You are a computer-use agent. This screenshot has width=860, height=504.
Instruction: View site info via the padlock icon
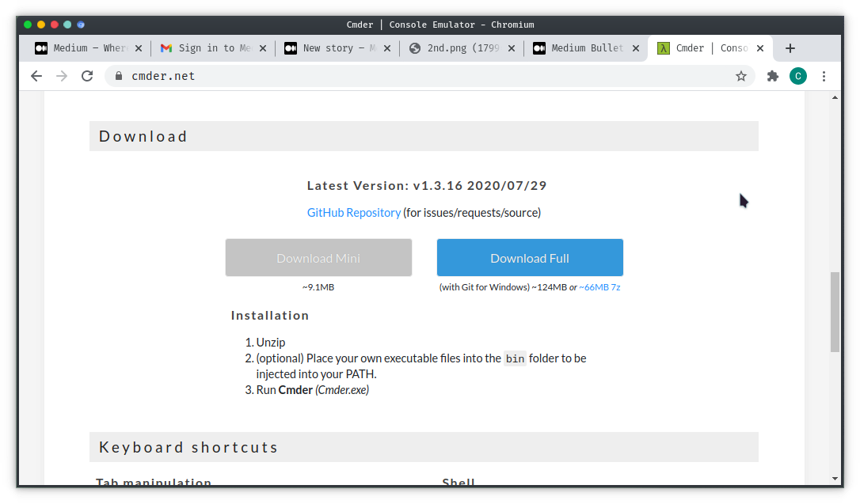[x=119, y=76]
